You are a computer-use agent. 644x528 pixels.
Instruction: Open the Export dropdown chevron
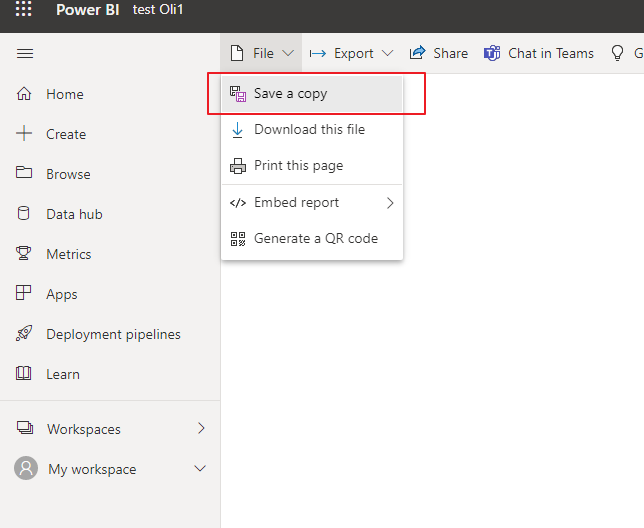[387, 53]
